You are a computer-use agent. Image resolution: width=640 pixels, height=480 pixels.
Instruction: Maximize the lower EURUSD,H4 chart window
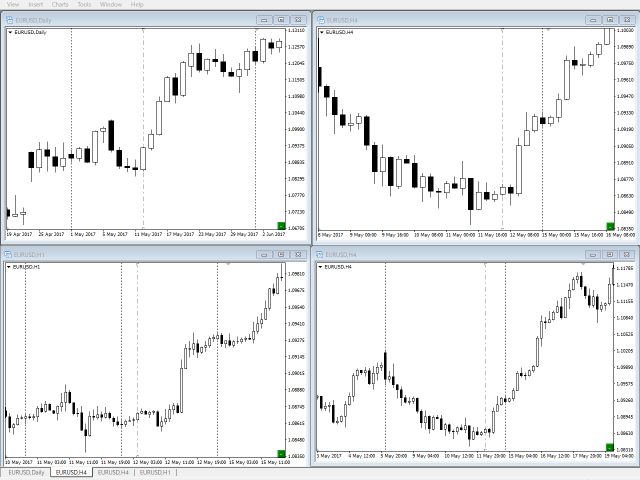610,254
